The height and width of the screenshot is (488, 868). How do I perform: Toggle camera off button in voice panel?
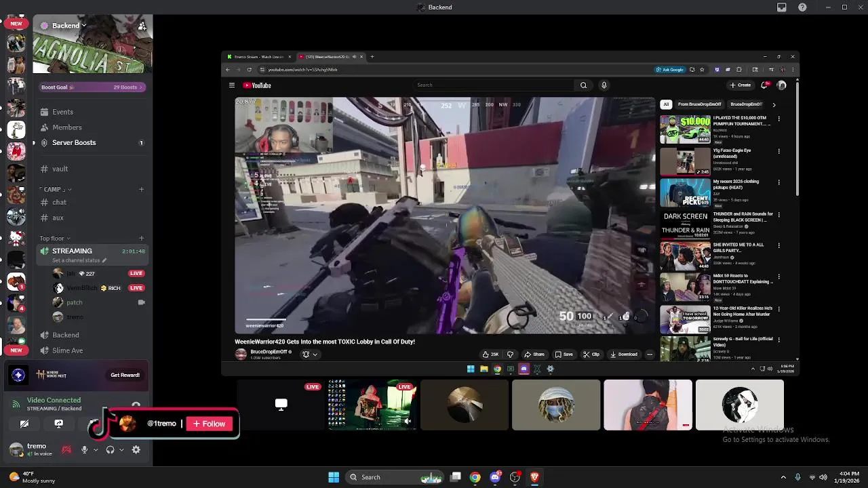click(x=24, y=424)
